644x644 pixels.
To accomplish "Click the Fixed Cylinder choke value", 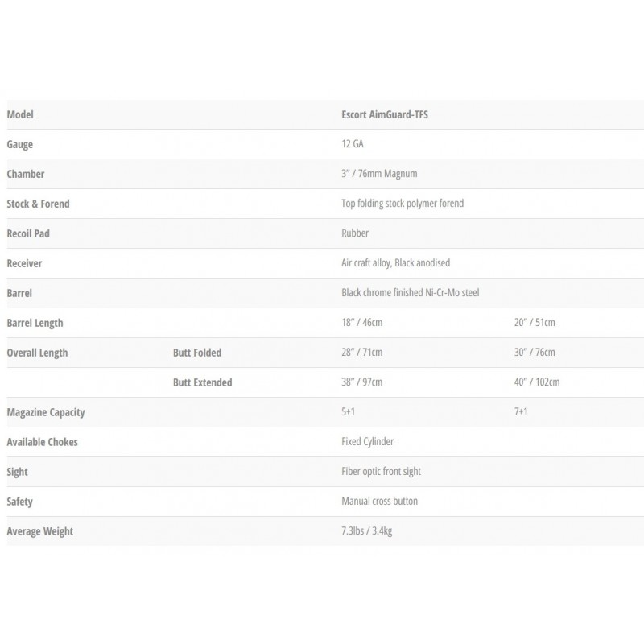I will coord(368,442).
